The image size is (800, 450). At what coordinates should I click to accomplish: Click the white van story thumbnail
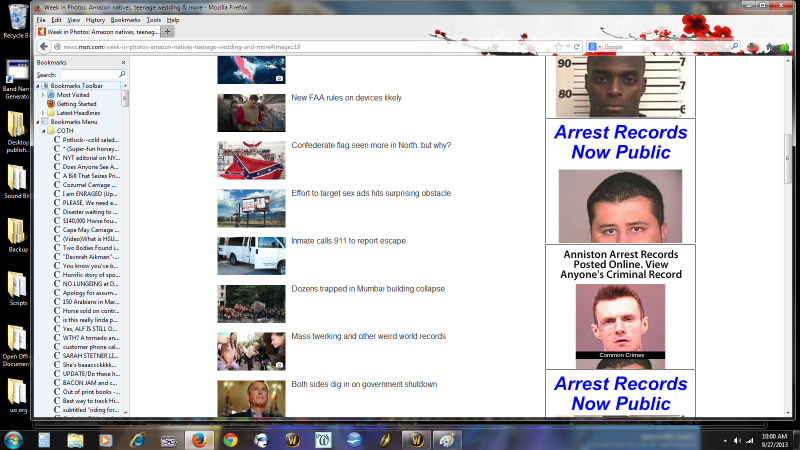(252, 256)
